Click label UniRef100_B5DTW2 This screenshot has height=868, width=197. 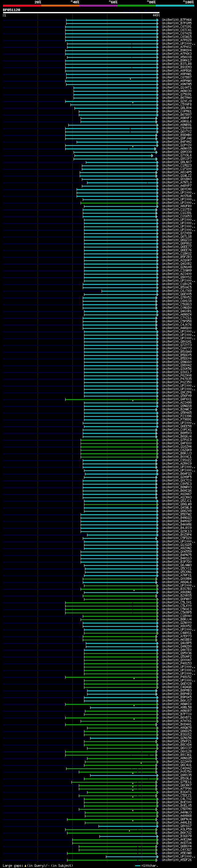(x=177, y=514)
